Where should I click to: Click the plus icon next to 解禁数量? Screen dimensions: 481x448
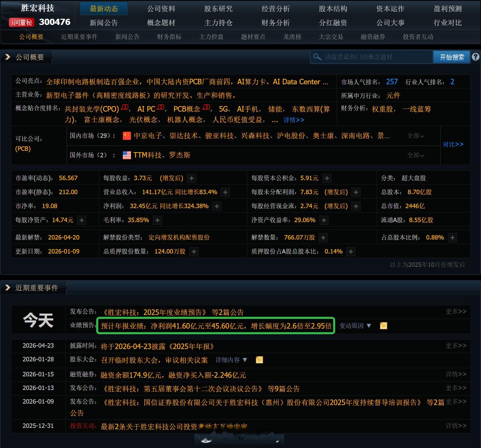tap(323, 237)
